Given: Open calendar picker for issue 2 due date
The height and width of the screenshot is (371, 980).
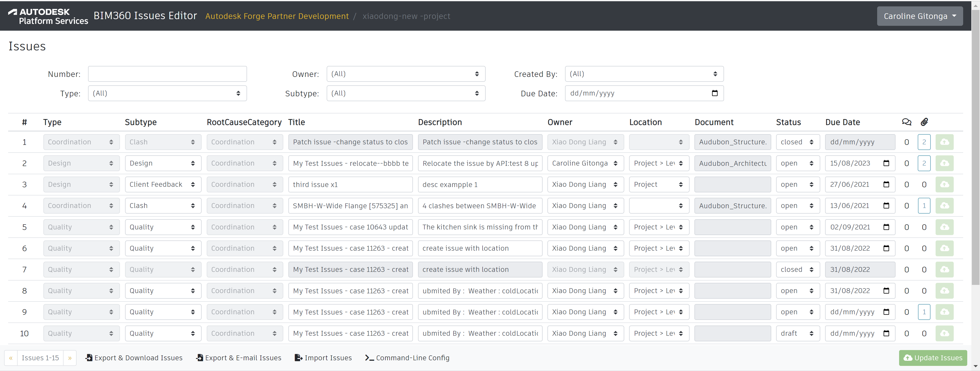Looking at the screenshot, I should [886, 164].
